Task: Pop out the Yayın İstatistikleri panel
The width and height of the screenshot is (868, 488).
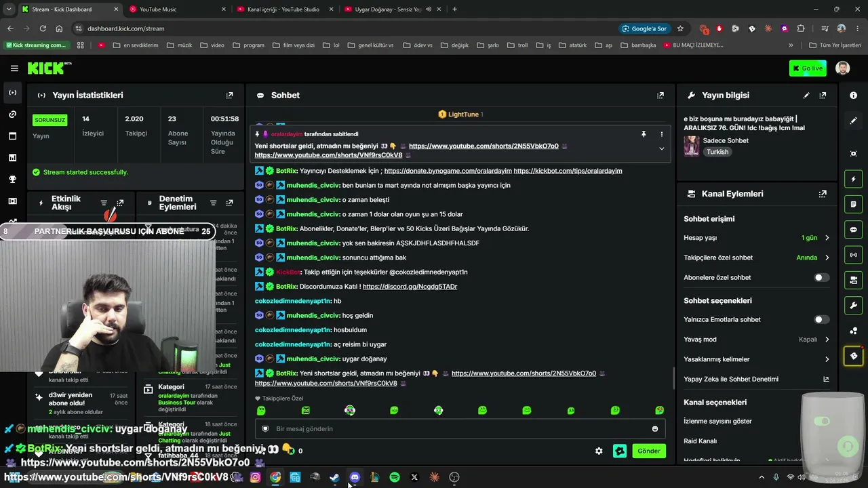Action: [229, 96]
